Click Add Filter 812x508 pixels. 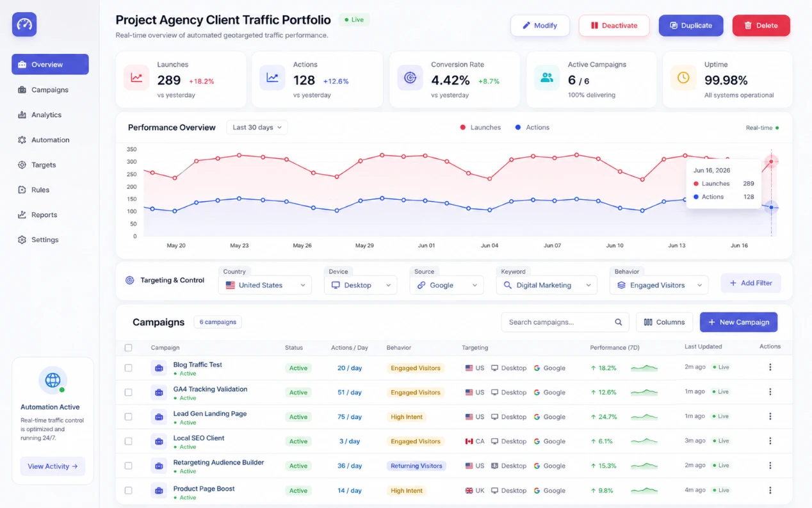(x=751, y=283)
